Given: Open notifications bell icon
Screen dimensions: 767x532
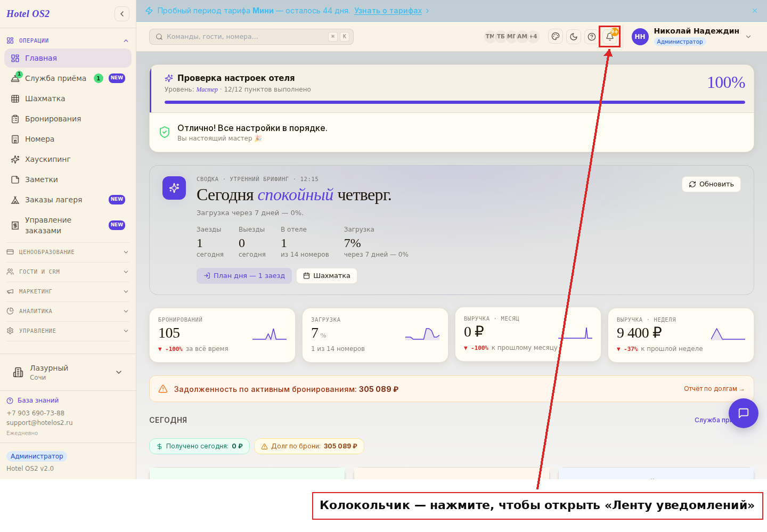Looking at the screenshot, I should 610,37.
